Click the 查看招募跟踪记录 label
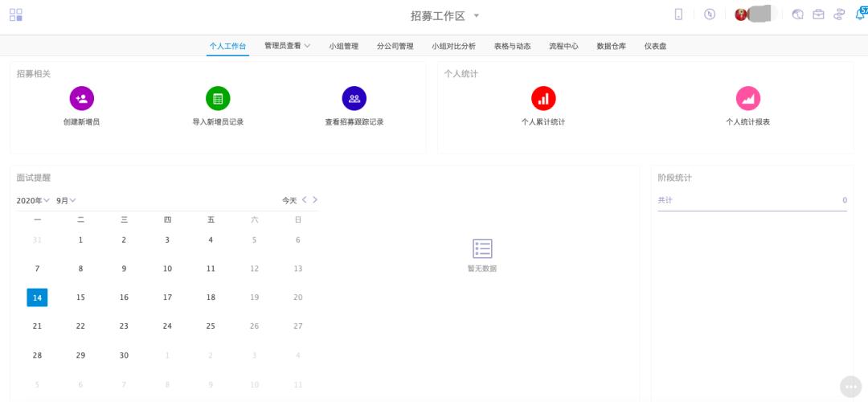The image size is (868, 402). pos(354,122)
